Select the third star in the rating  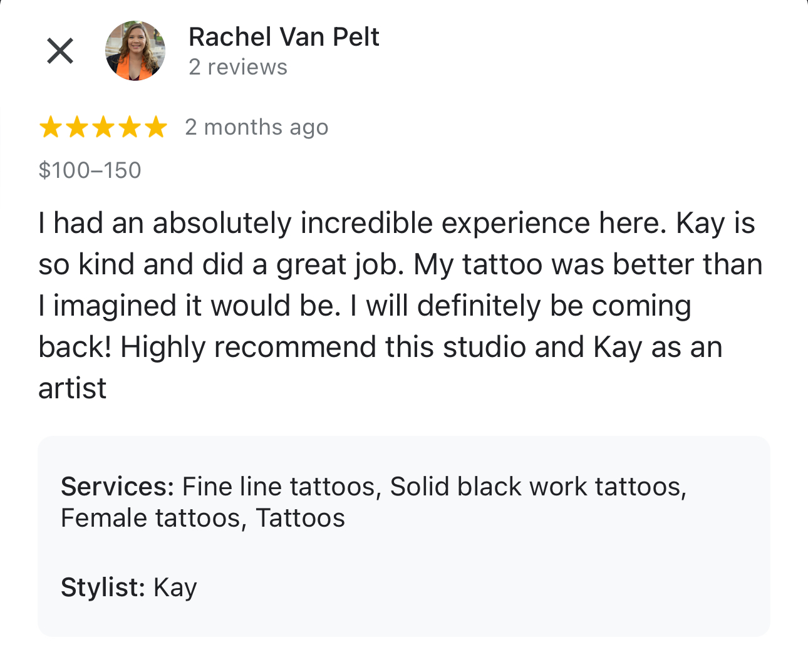103,128
